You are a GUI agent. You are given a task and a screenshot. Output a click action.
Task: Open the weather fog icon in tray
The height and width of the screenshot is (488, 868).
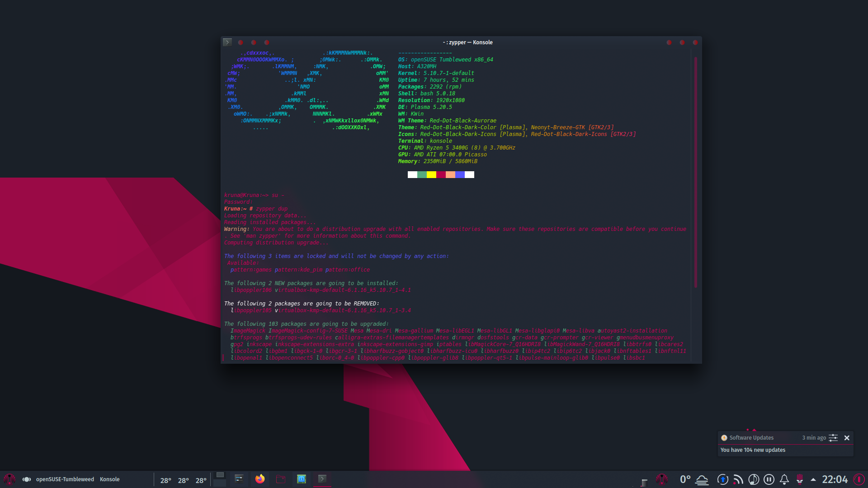702,480
